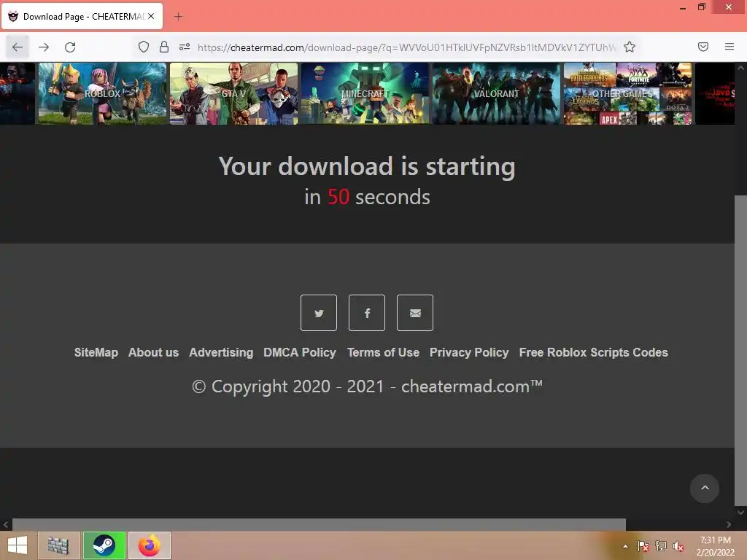The image size is (747, 560).
Task: Select the Download Page - CHEATERMAD tab
Action: click(82, 16)
